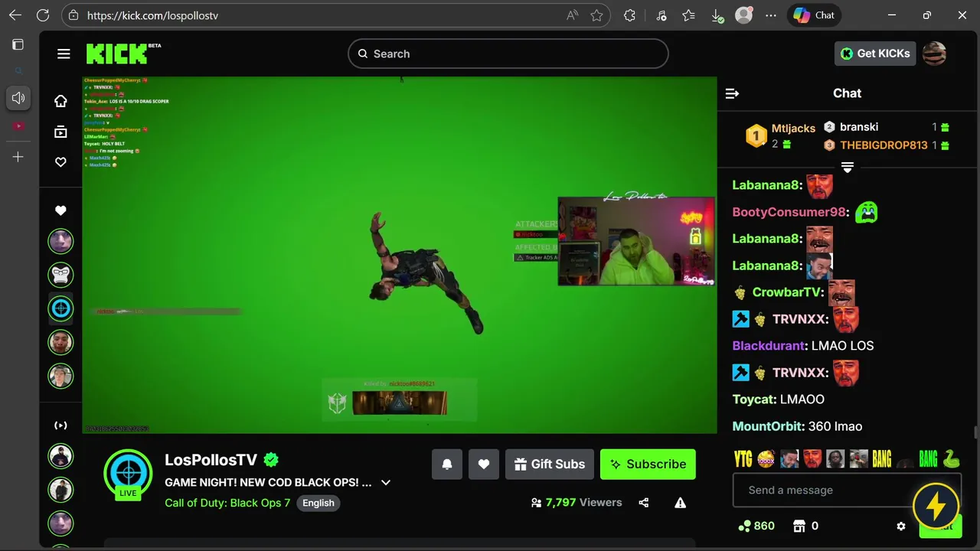Click the live broadcast recommended icon
Viewport: 980px width, 551px height.
point(60,425)
